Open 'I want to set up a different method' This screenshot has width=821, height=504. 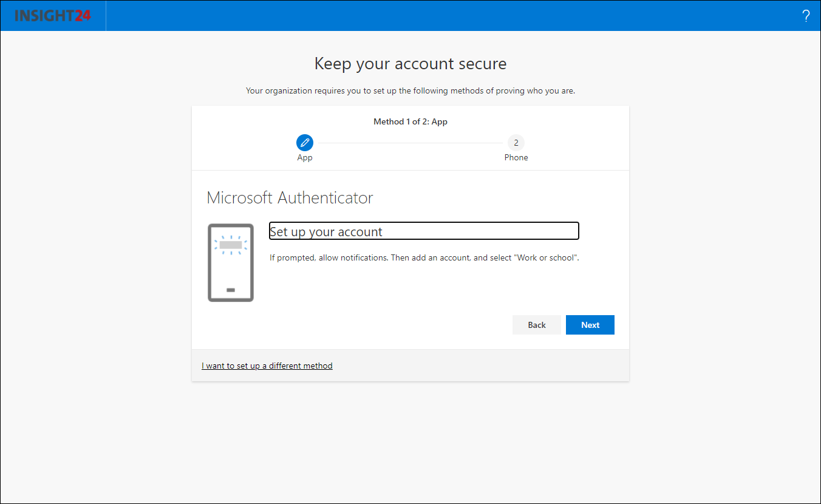267,366
